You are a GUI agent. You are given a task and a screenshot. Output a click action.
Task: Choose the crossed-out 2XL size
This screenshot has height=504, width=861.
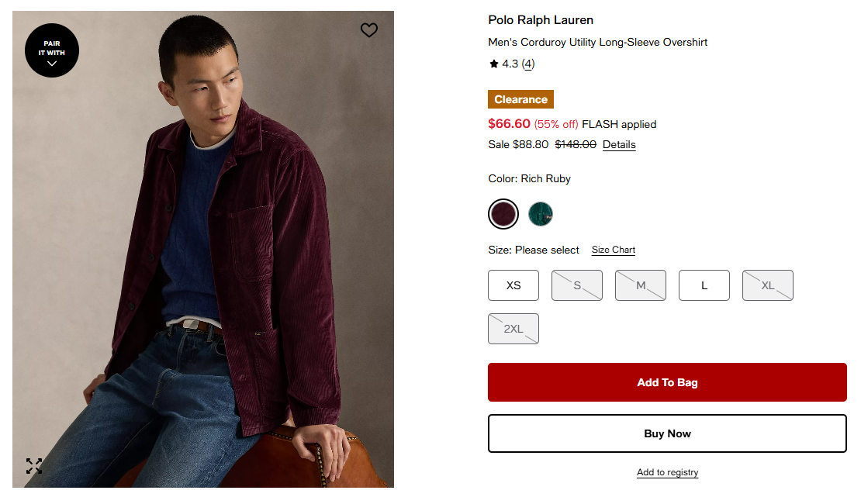pyautogui.click(x=513, y=329)
